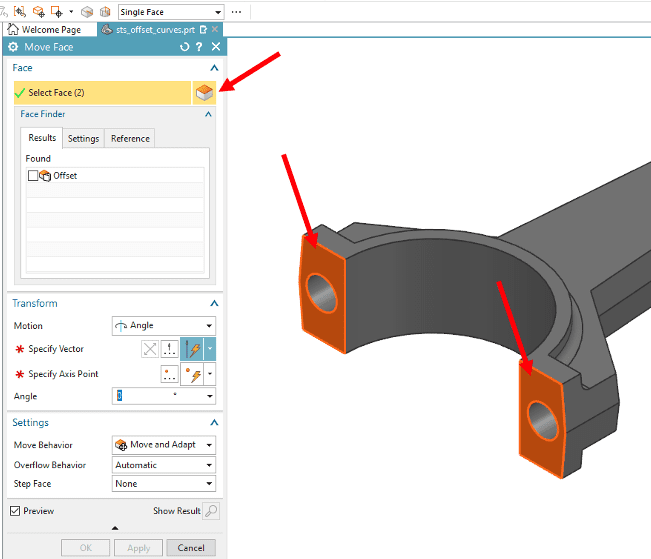Click the 'Found' heading in Results
The height and width of the screenshot is (559, 651).
tap(38, 159)
